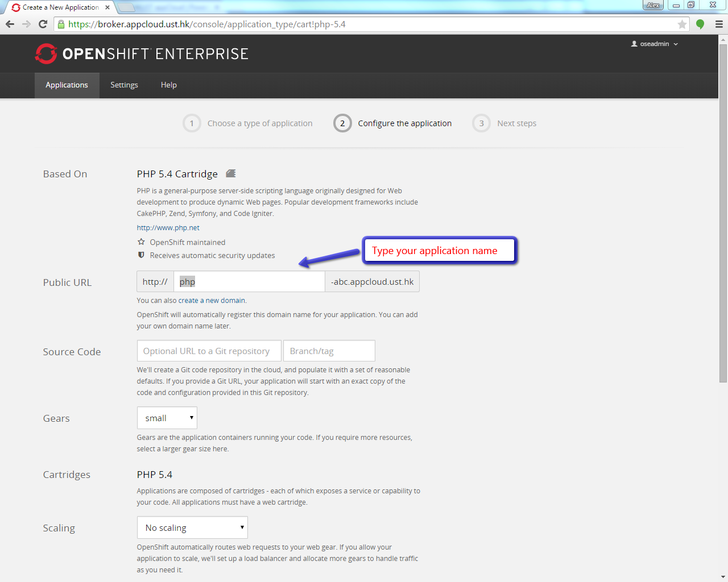Click the Branch/tag input field
Screen dimensions: 728x582
click(x=329, y=351)
